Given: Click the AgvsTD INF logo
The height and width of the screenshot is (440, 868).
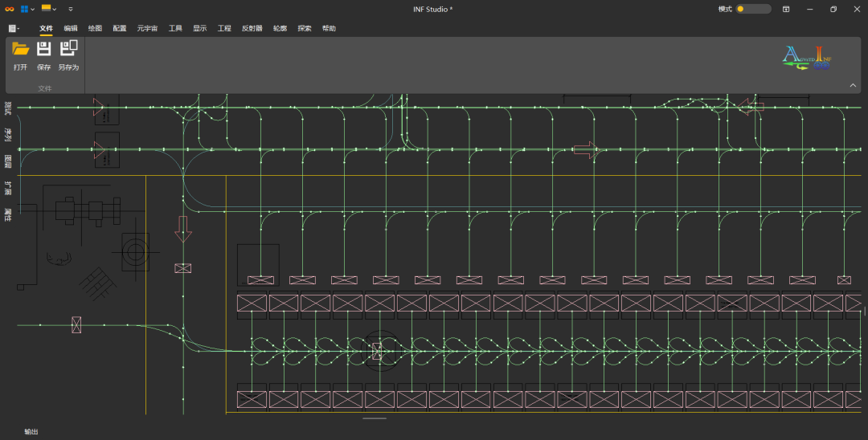Looking at the screenshot, I should [806, 58].
